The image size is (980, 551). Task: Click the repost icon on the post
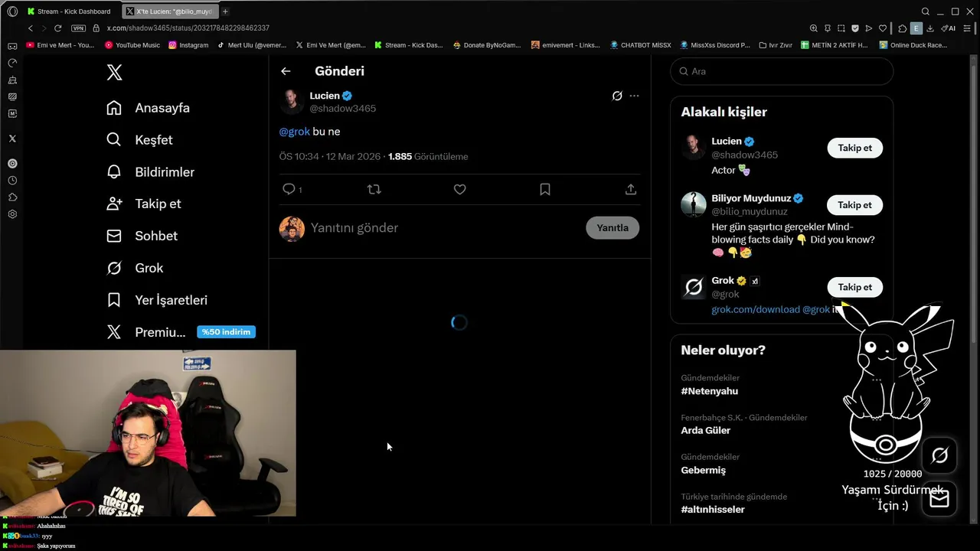(x=374, y=189)
